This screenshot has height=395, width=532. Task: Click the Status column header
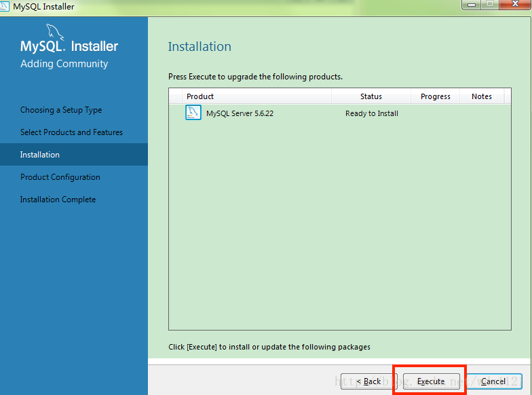pos(370,96)
